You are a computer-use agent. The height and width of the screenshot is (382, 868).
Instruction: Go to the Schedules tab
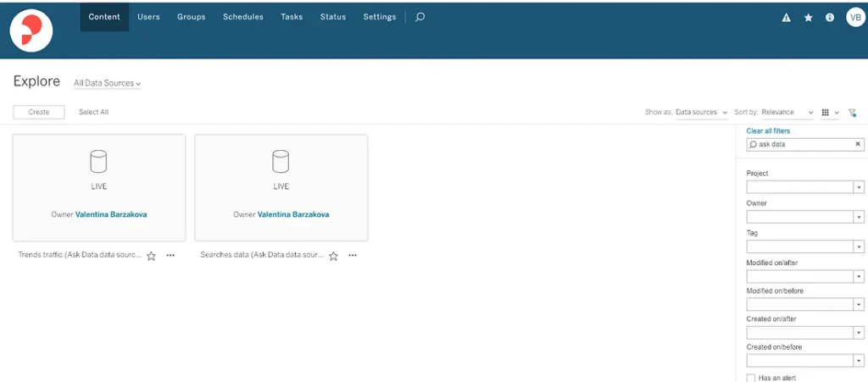point(242,17)
